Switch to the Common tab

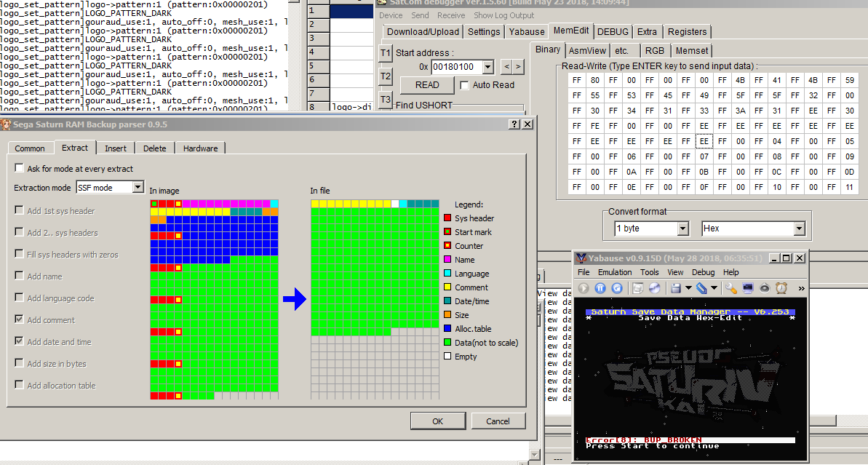point(30,148)
